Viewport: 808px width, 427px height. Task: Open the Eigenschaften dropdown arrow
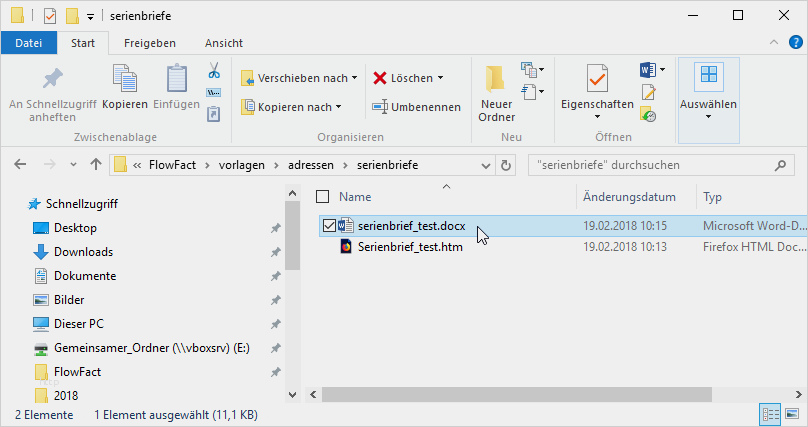(x=597, y=117)
